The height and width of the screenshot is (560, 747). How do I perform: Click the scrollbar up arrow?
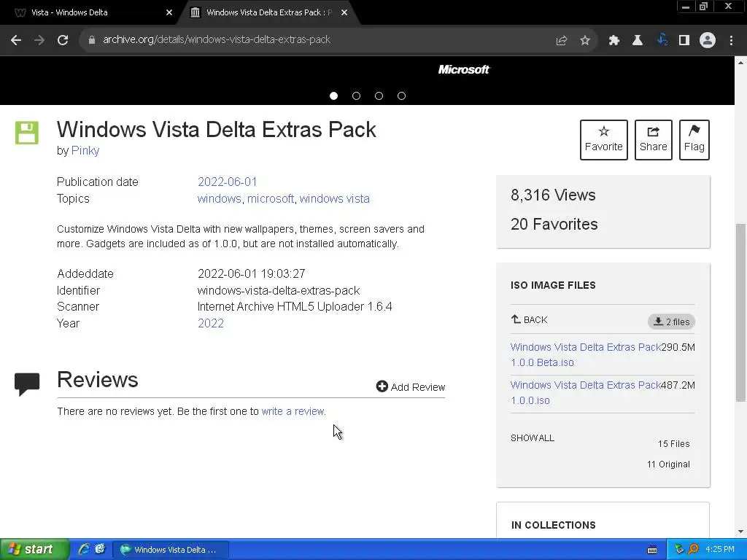point(741,63)
